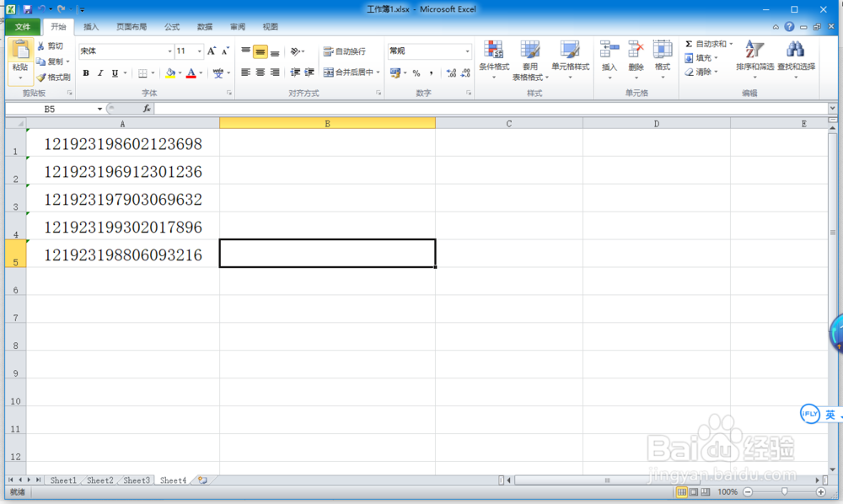Screen dimensions: 843x504
Task: Switch to Sheet2 worksheet tab
Action: pos(100,480)
